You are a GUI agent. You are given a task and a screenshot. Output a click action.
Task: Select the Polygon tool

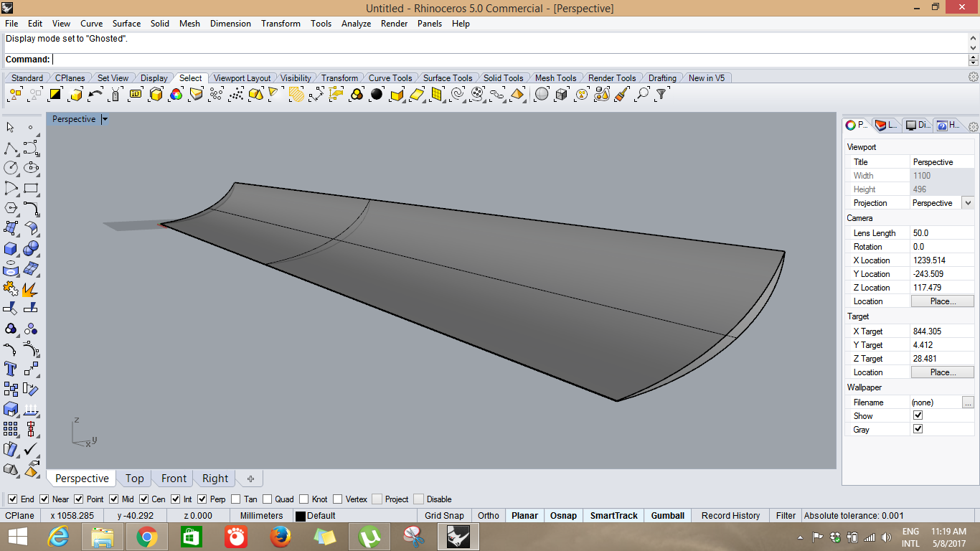(x=11, y=208)
